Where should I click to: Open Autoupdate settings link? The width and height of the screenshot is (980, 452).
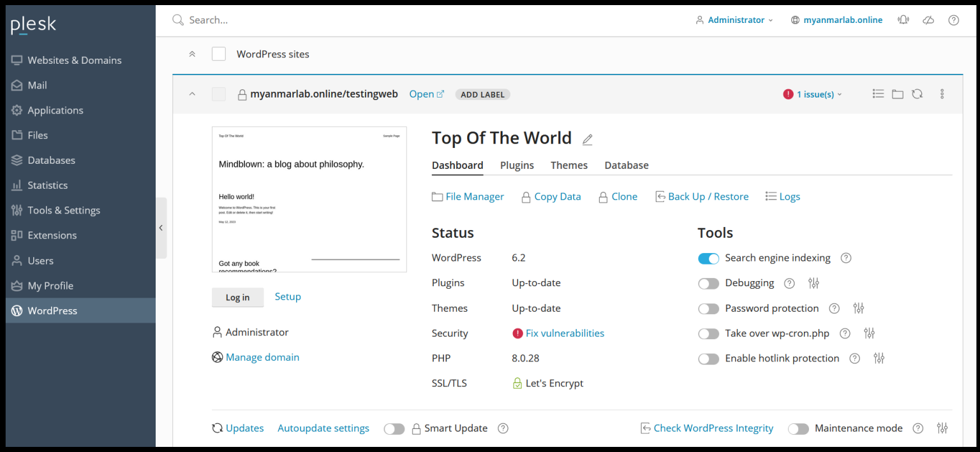pyautogui.click(x=323, y=428)
